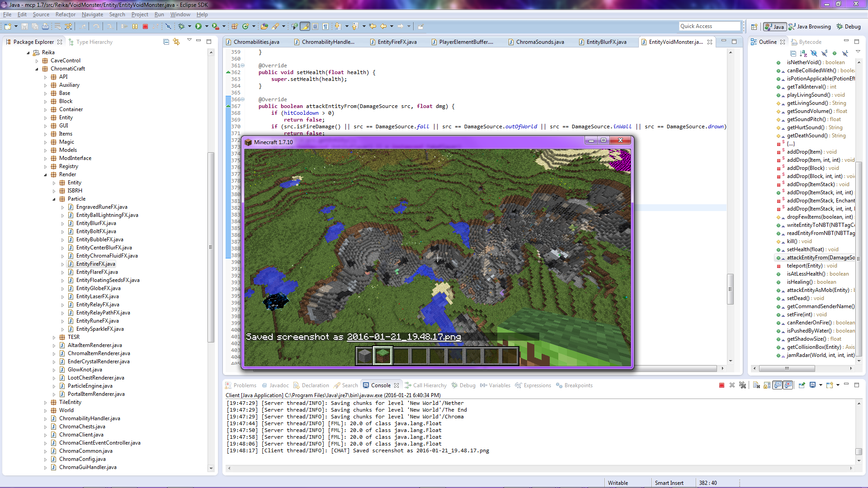
Task: Open the Run launch dropdown arrow
Action: coord(207,26)
